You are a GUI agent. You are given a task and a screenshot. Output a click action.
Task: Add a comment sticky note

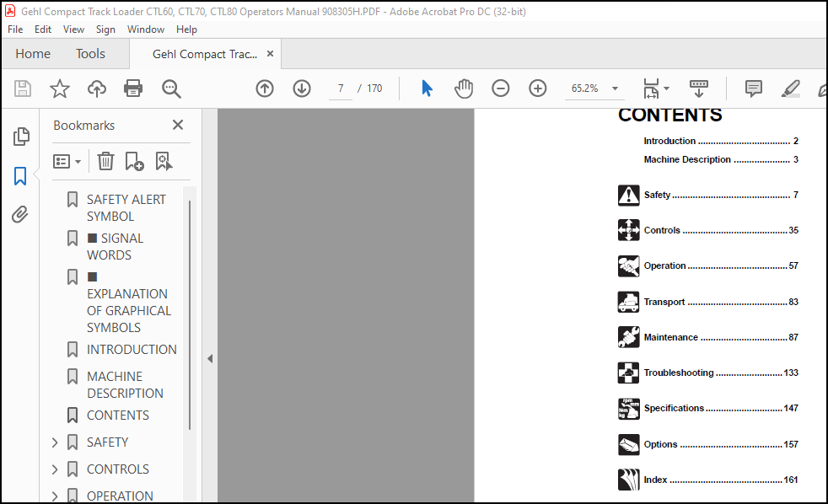(754, 88)
